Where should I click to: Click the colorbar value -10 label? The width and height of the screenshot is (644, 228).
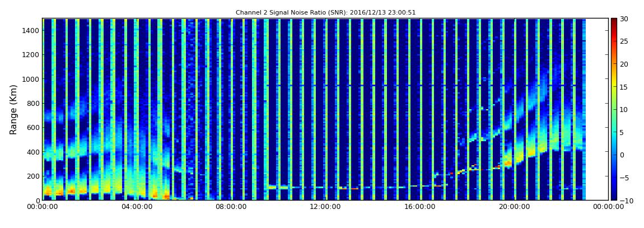pyautogui.click(x=626, y=200)
